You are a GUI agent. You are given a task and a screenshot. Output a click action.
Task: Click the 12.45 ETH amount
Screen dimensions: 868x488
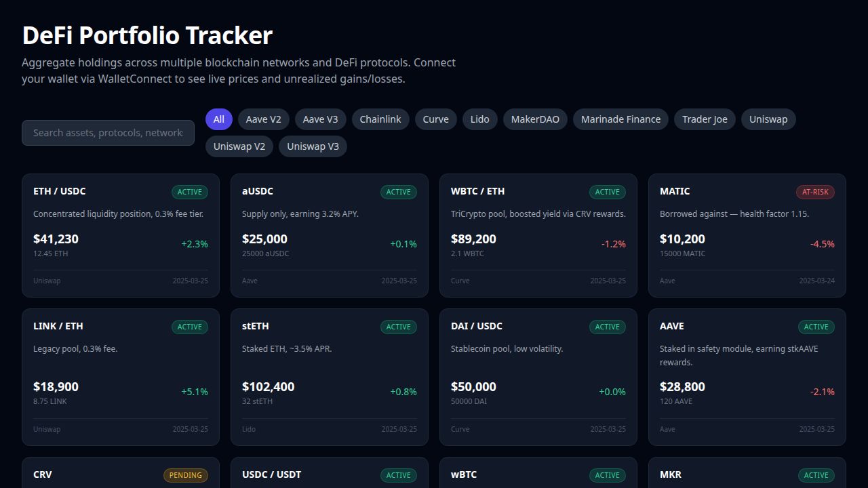coord(50,253)
